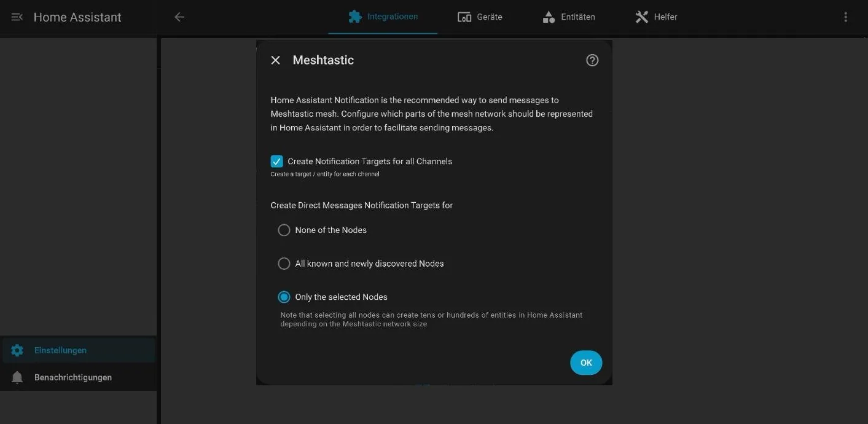The width and height of the screenshot is (868, 424).
Task: Select the None of the Nodes option
Action: (284, 230)
